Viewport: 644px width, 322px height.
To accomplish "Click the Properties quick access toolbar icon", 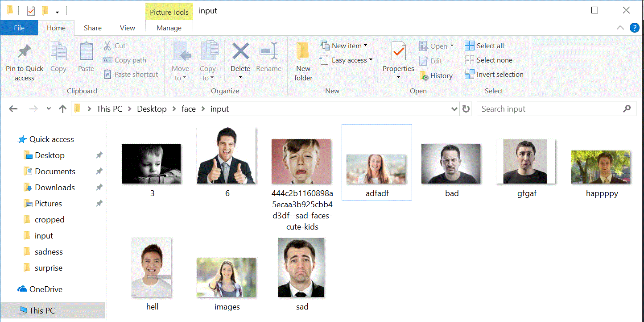I will 31,11.
